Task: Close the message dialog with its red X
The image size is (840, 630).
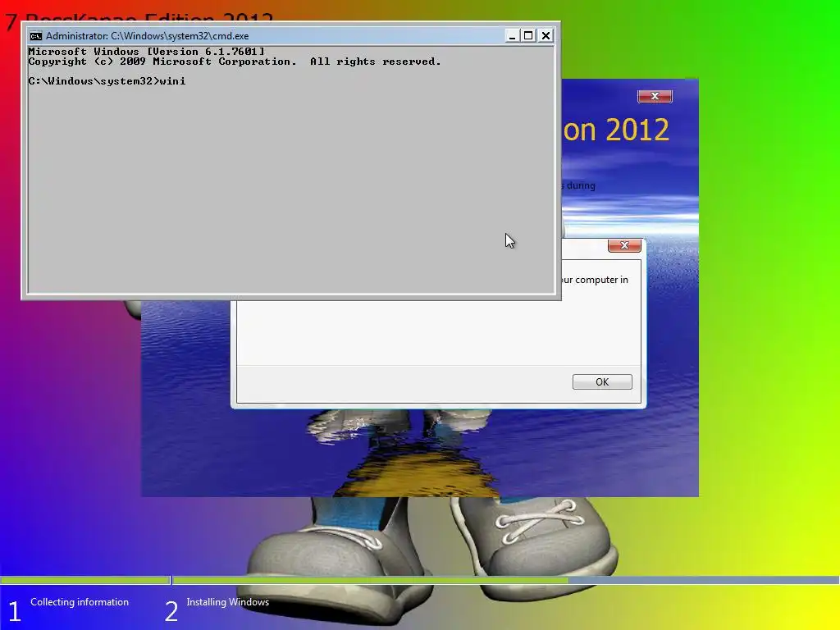Action: (x=624, y=245)
